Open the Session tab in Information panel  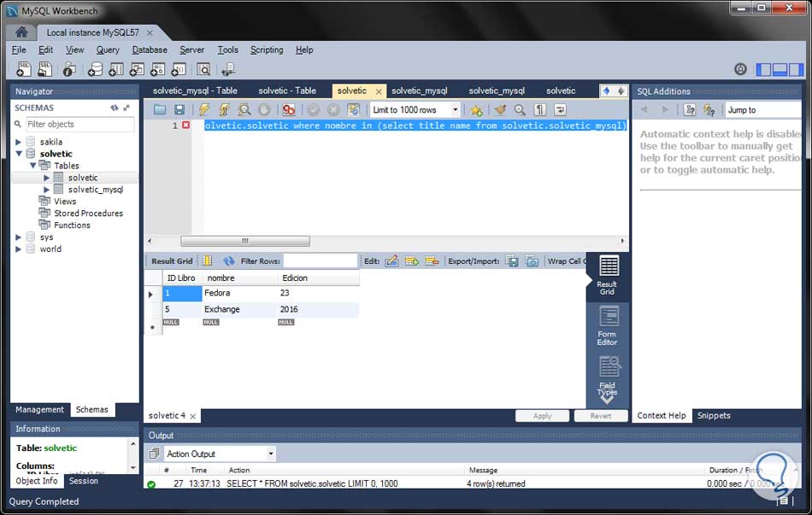(84, 481)
